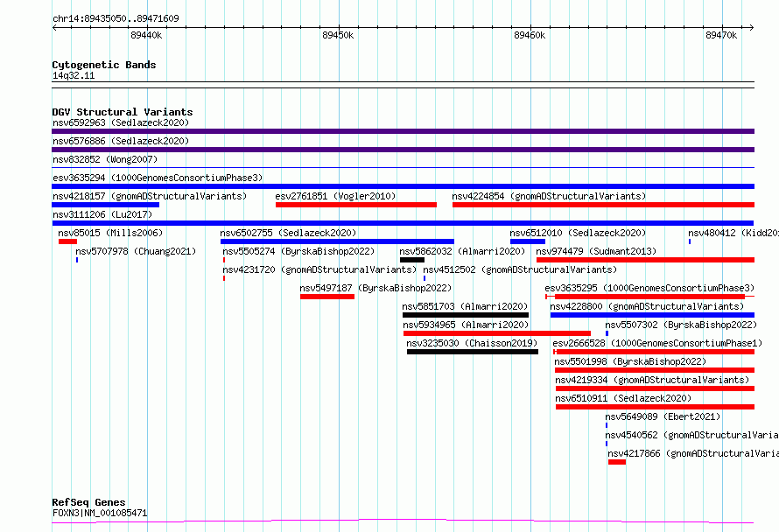Image resolution: width=779 pixels, height=532 pixels.
Task: Click the left arrow of the ruler
Action: 54,28
